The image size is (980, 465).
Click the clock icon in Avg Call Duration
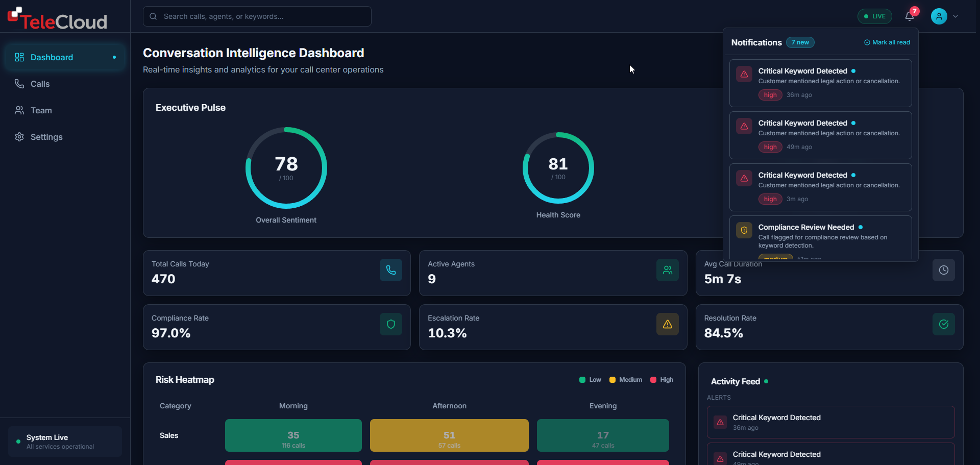[x=943, y=270]
